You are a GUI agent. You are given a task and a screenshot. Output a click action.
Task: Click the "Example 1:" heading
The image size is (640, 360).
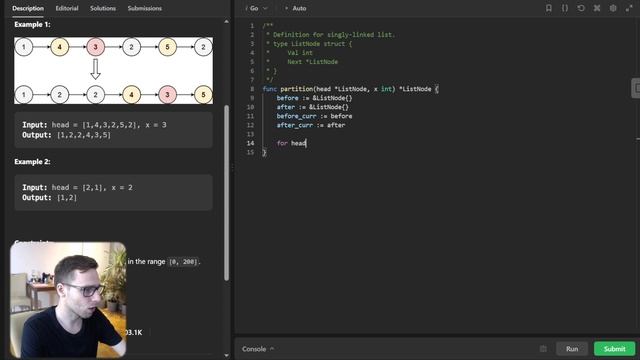click(32, 24)
